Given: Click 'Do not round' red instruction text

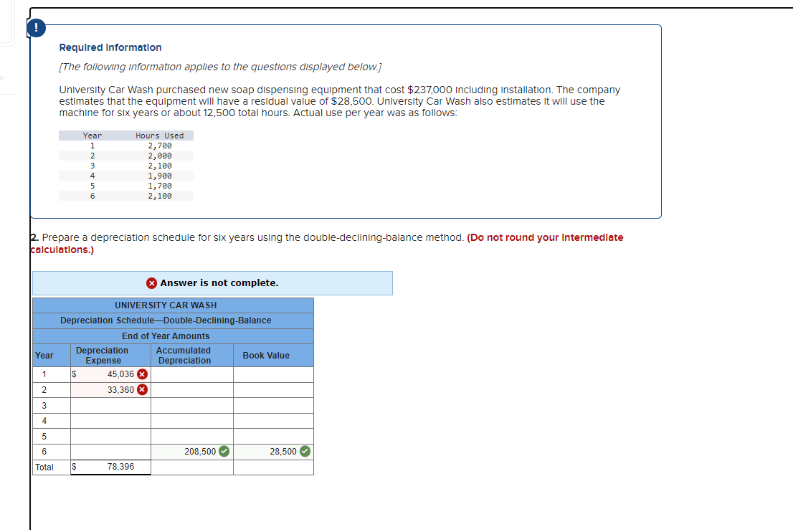Looking at the screenshot, I should coord(327,244).
